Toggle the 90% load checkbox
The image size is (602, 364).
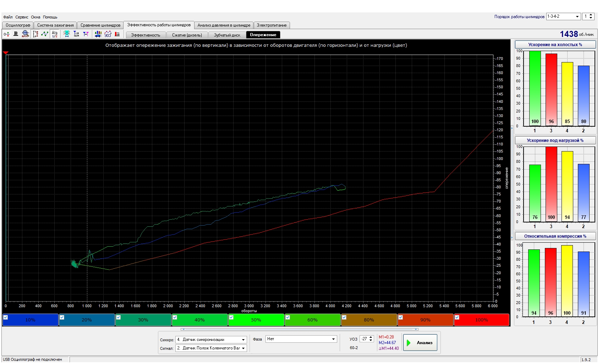(x=400, y=317)
